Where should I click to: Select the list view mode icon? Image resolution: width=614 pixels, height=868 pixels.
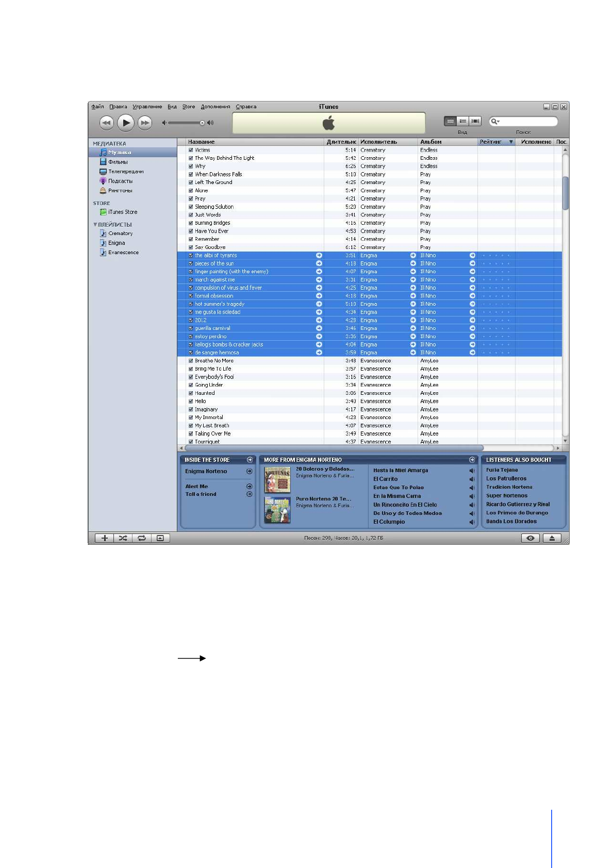pyautogui.click(x=451, y=121)
